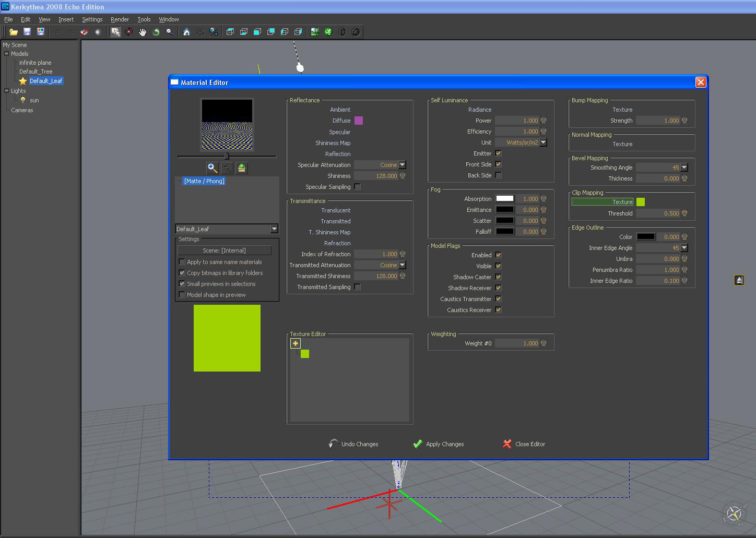Click the compass navigation gizmo icon
This screenshot has height=538, width=756.
(735, 514)
